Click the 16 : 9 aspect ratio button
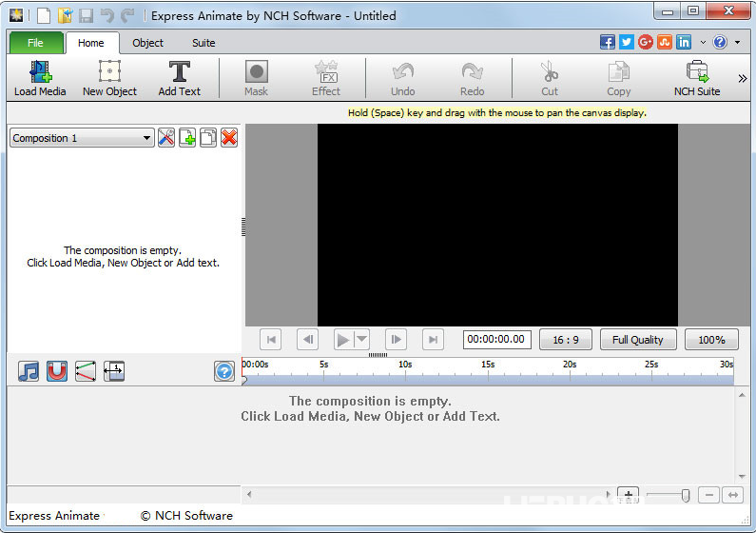The width and height of the screenshot is (756, 533). point(566,340)
